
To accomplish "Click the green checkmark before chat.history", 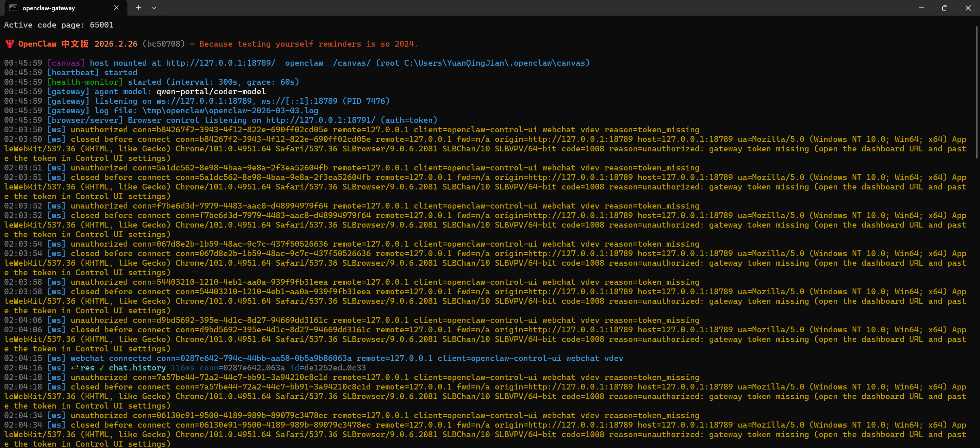I will click(x=102, y=368).
